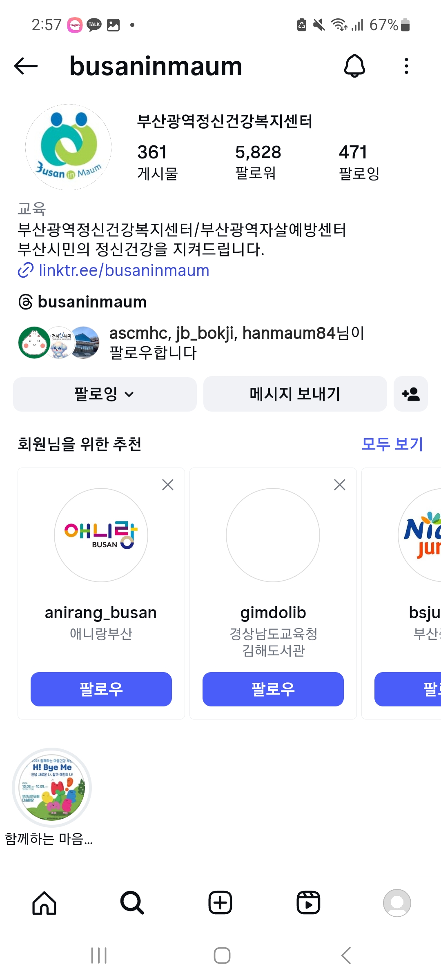The height and width of the screenshot is (980, 441).
Task: Open the linktr.ee/busaninmaum link
Action: pyautogui.click(x=124, y=270)
